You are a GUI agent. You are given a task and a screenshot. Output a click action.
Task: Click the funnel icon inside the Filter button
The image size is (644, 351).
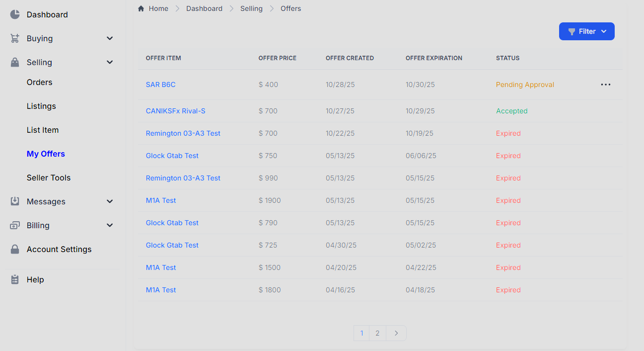(x=572, y=31)
